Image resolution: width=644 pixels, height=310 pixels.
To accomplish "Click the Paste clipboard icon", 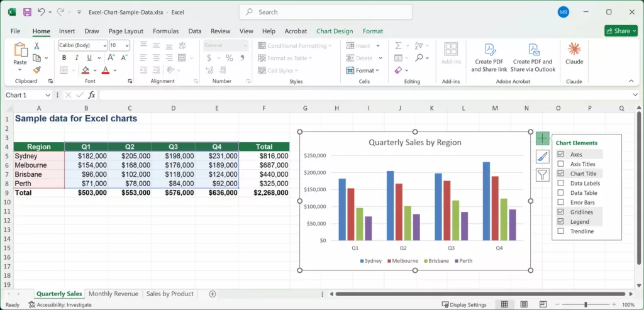I will point(19,50).
